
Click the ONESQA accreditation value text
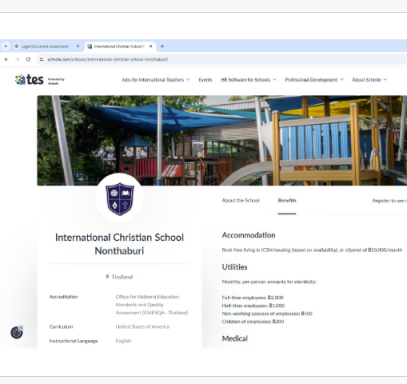point(152,305)
